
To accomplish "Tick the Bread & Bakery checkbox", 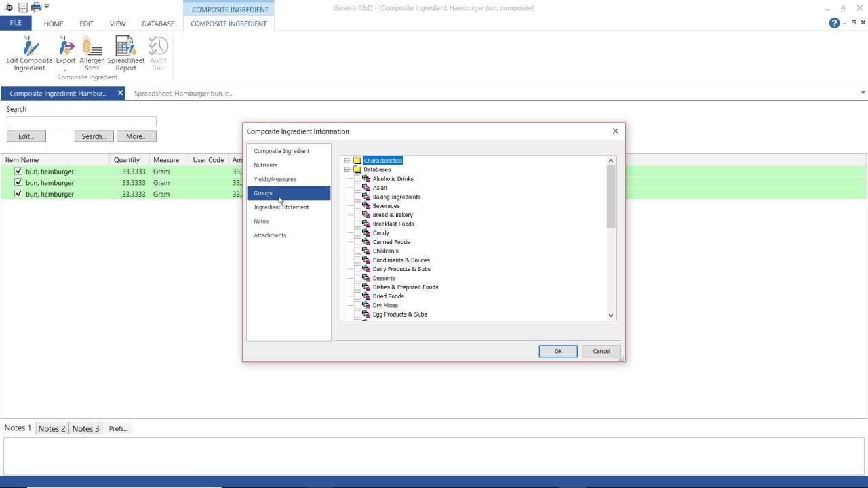I will point(358,215).
